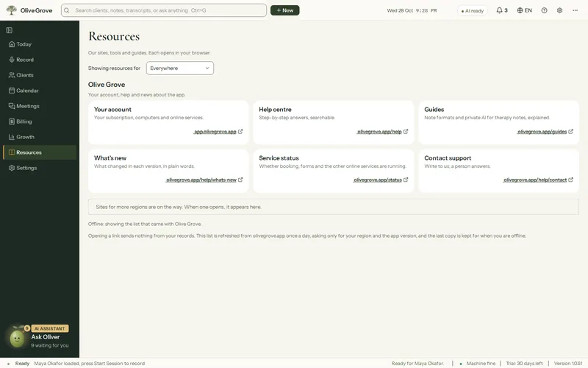This screenshot has height=368, width=588.
Task: Click the What's new card title
Action: tap(110, 158)
